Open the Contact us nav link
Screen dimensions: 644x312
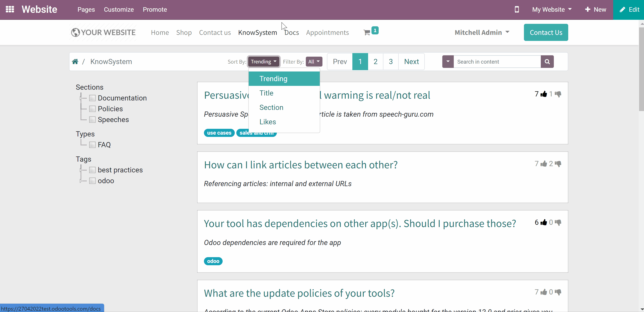215,33
